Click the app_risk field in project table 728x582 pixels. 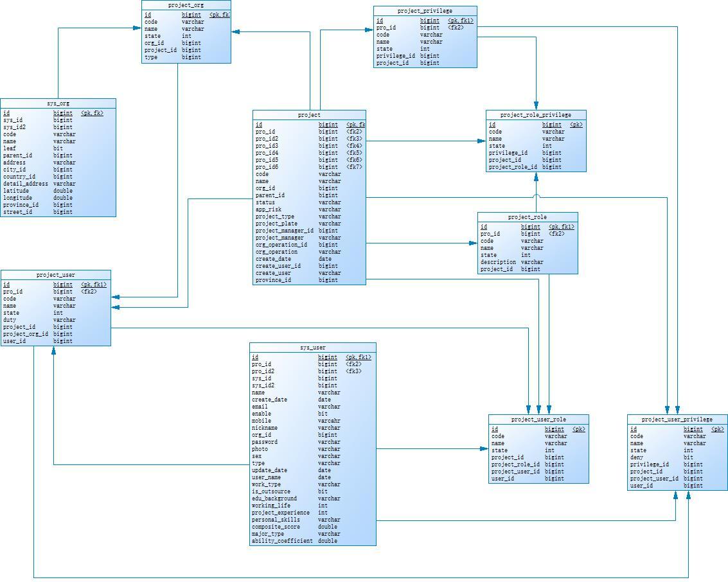(x=269, y=209)
